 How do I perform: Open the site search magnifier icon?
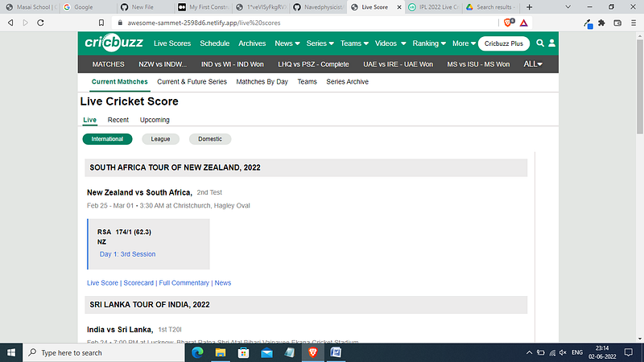point(539,43)
